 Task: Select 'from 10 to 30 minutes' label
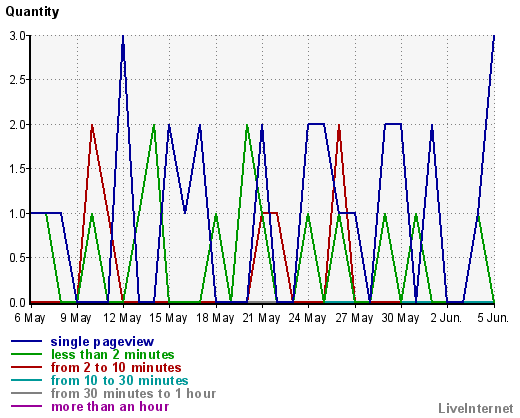[x=119, y=380]
